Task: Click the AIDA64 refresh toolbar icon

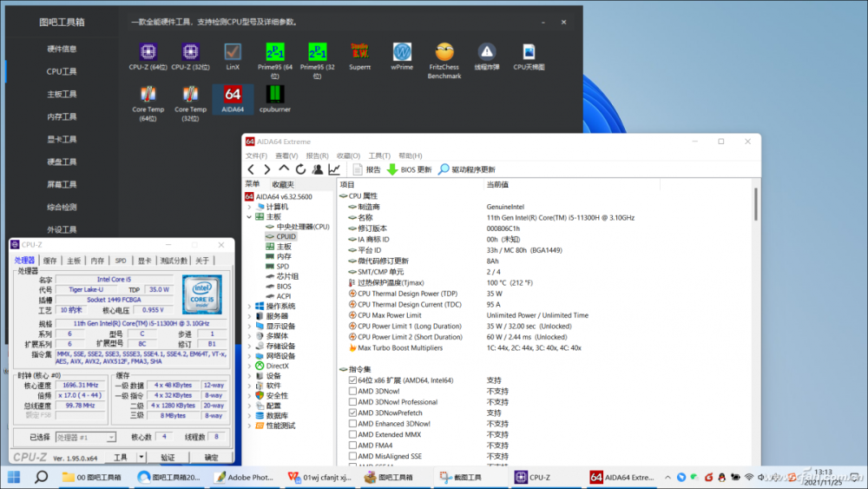Action: [x=300, y=169]
